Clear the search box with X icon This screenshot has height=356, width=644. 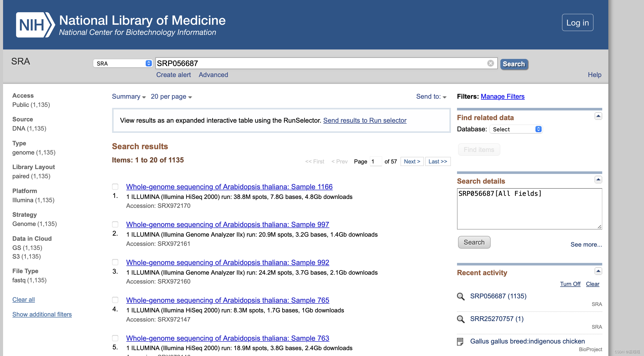click(x=490, y=63)
